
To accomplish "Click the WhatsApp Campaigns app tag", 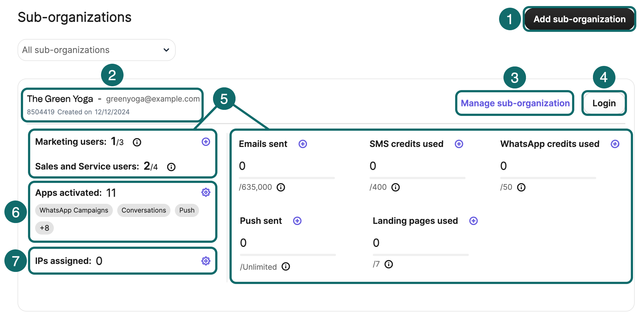I will coord(74,210).
